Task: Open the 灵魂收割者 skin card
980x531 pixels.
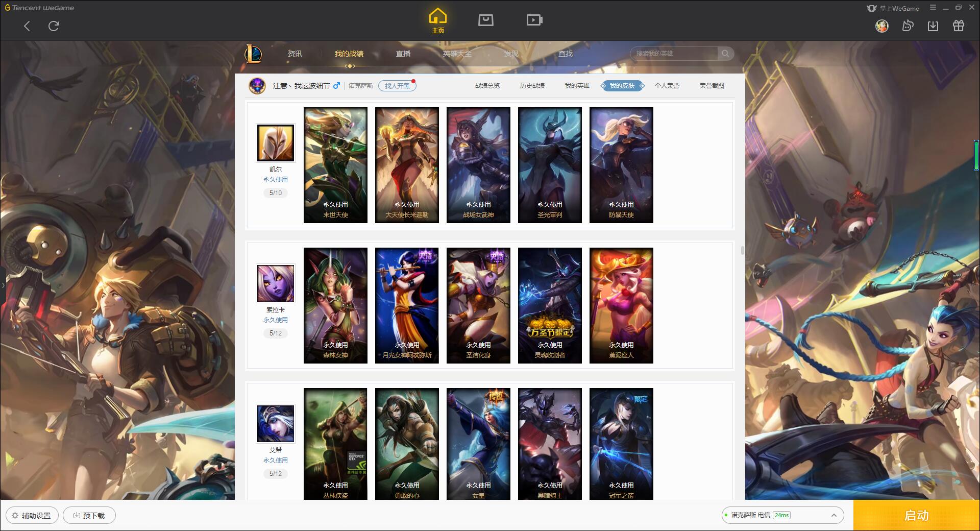Action: click(550, 305)
